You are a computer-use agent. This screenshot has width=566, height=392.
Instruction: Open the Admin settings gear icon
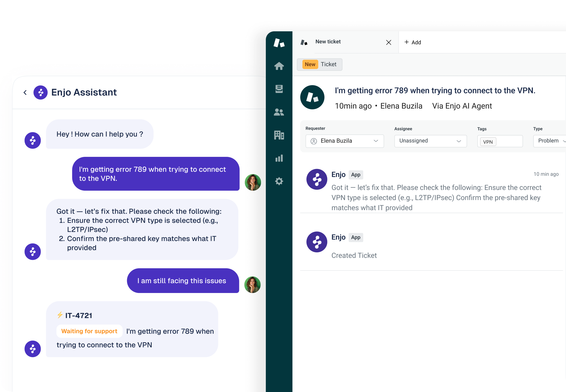[x=279, y=181]
